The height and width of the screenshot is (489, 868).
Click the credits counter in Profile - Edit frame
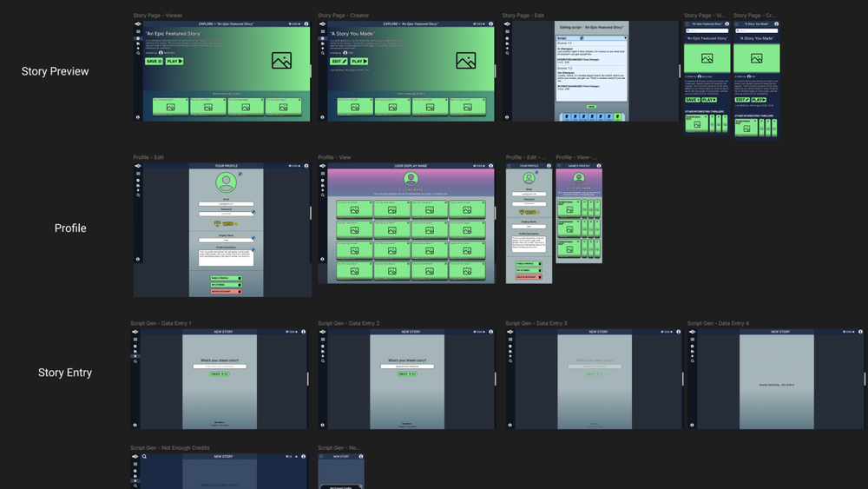pos(226,224)
